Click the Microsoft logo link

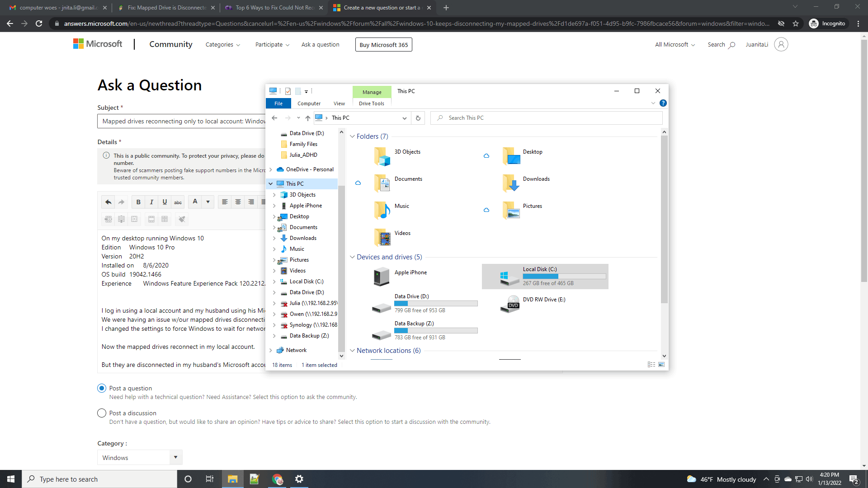(x=98, y=44)
